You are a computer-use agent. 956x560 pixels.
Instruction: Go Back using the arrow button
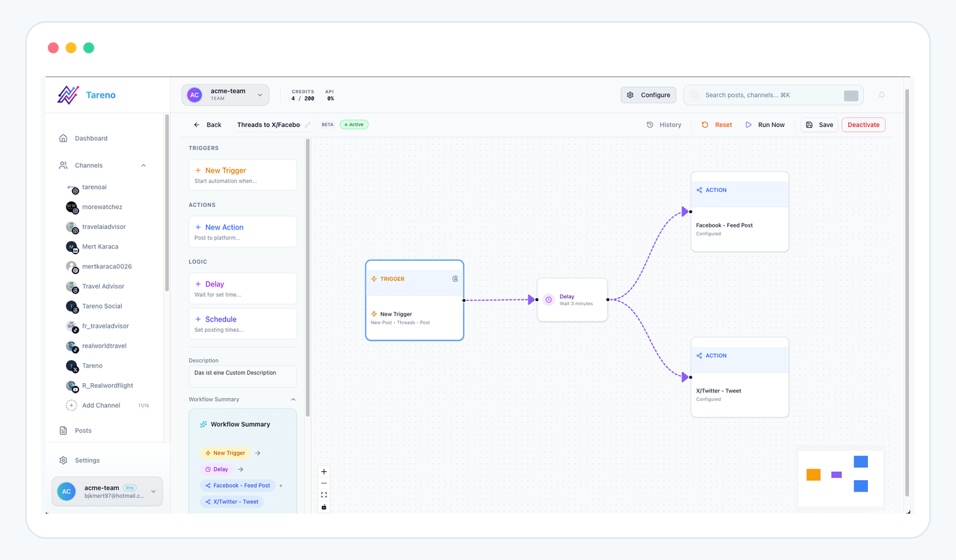(x=208, y=124)
